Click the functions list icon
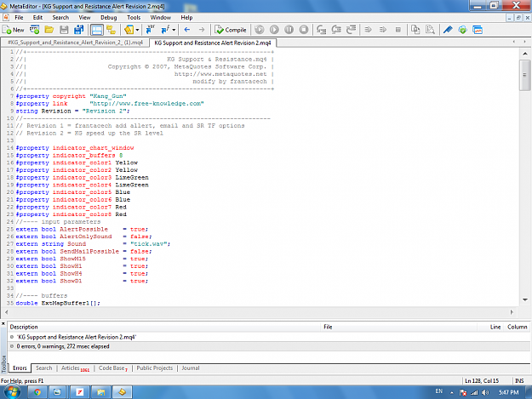Image resolution: width=532 pixels, height=399 pixels. (x=165, y=30)
